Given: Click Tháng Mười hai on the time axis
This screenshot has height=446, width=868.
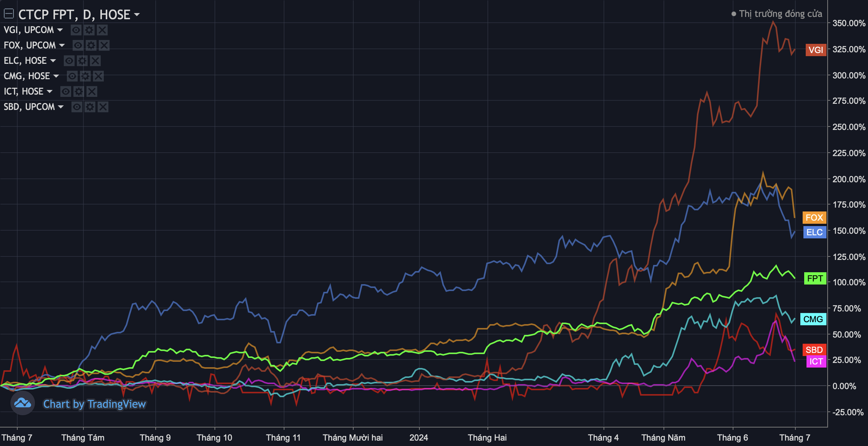Looking at the screenshot, I should tap(353, 437).
